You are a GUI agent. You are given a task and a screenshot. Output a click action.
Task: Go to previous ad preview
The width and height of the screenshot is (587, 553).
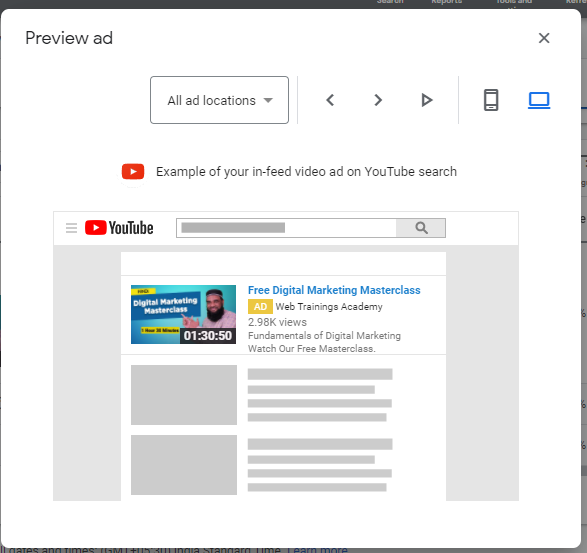[330, 100]
